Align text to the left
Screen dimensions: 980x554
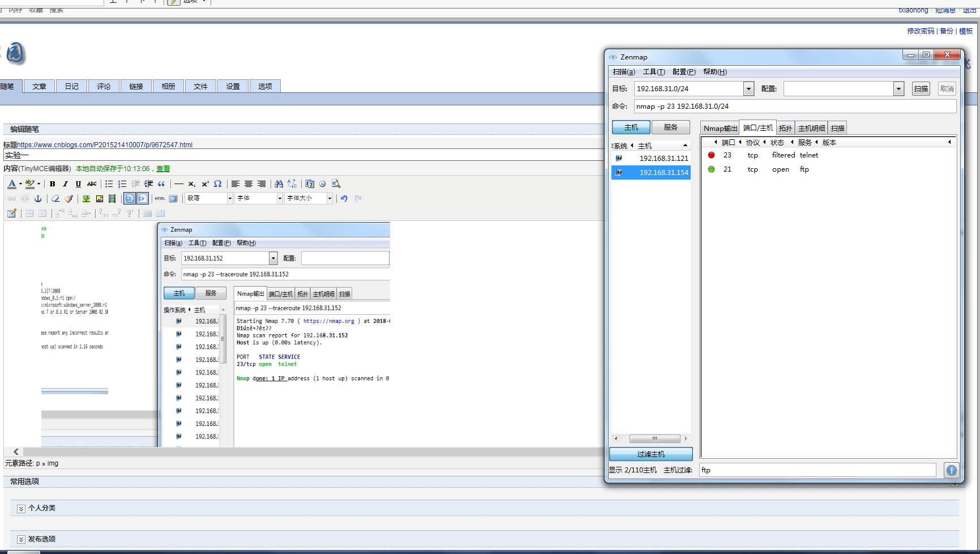pos(235,184)
